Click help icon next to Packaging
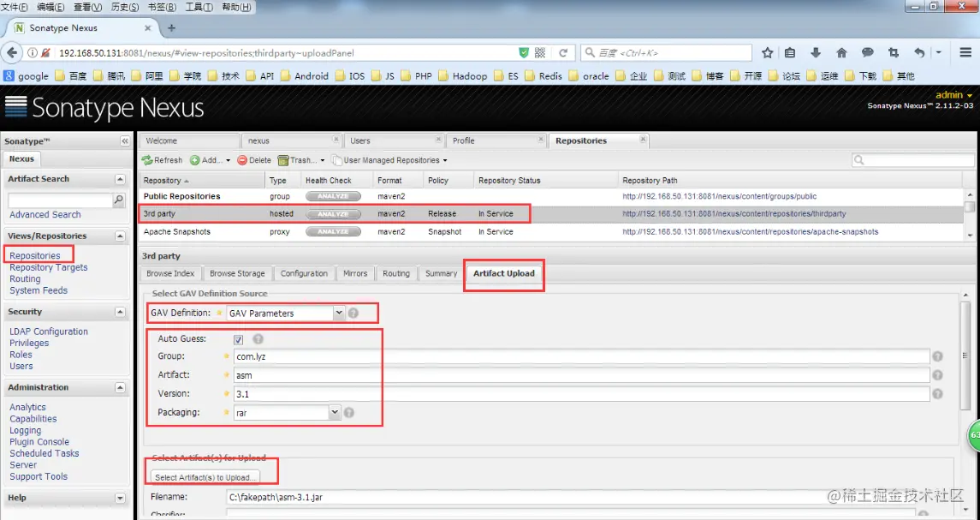Screen dimensions: 980x520 349,413
